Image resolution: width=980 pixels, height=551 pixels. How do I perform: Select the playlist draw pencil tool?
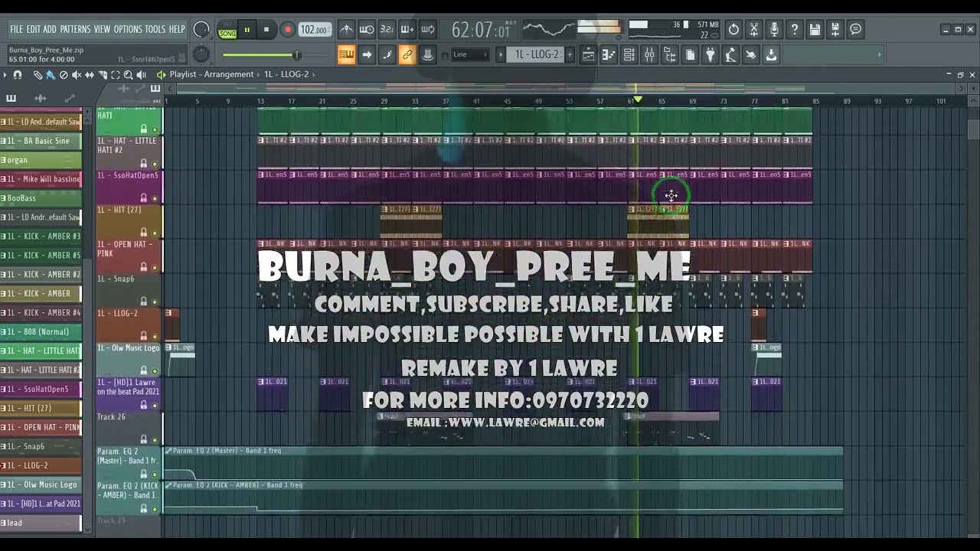(38, 75)
